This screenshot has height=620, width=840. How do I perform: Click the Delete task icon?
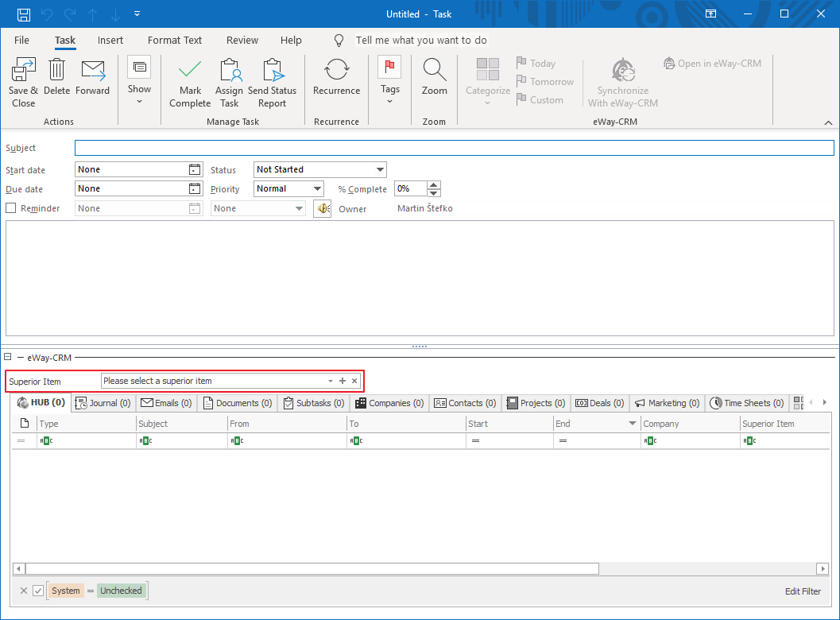coord(56,76)
